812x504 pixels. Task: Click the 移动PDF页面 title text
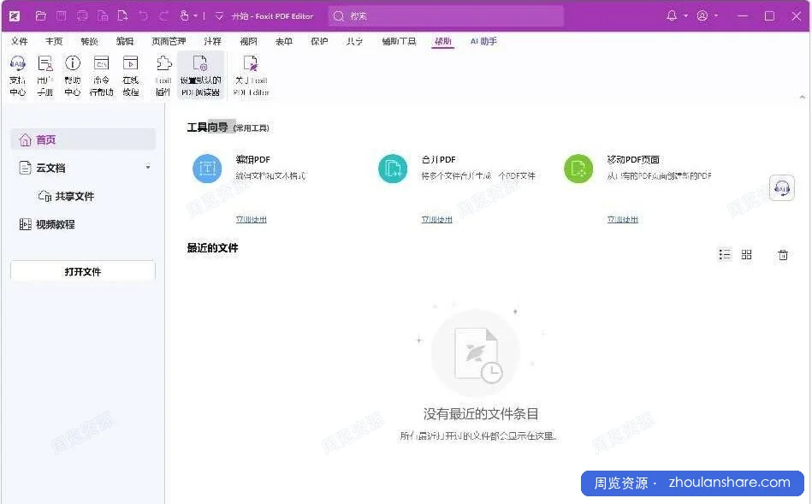point(633,159)
